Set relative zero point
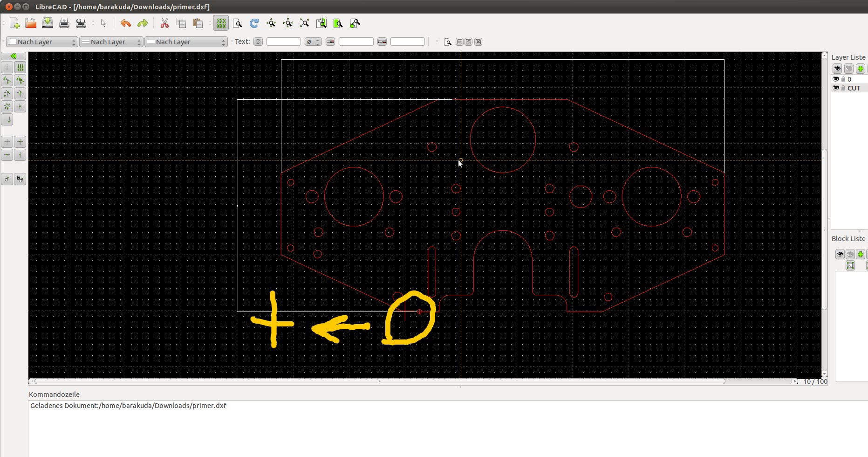The image size is (868, 457). pos(7,179)
